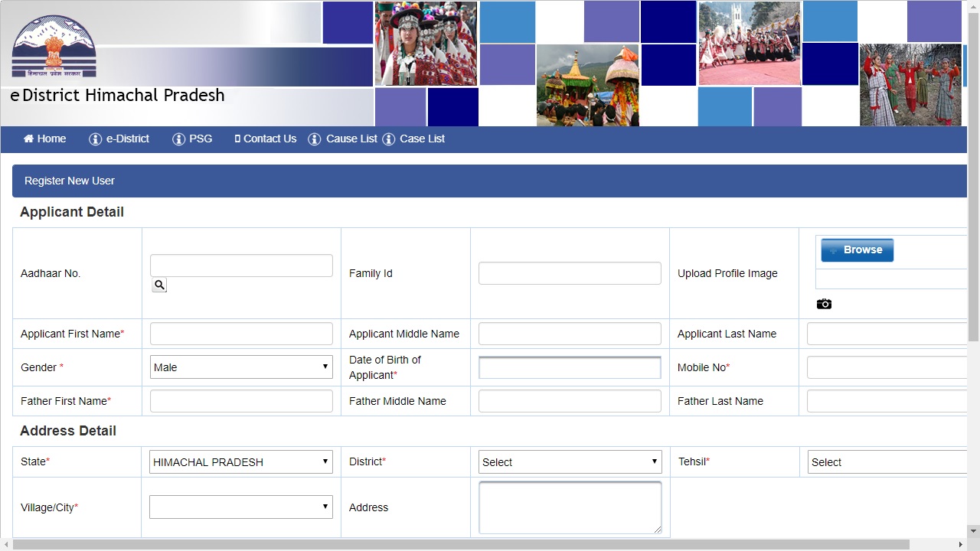Screen dimensions: 980x551
Task: Open the PSG menu item
Action: [201, 139]
